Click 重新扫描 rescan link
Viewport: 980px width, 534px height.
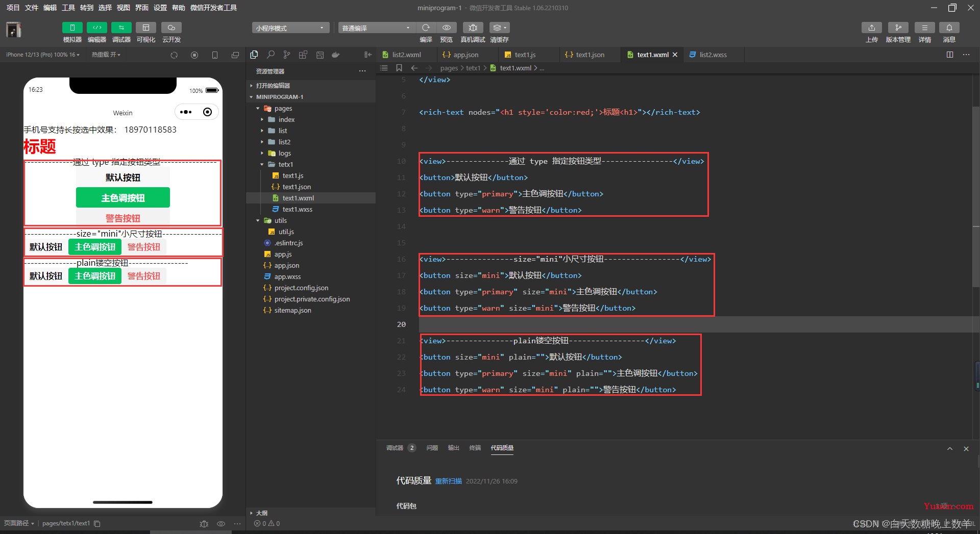click(x=448, y=481)
